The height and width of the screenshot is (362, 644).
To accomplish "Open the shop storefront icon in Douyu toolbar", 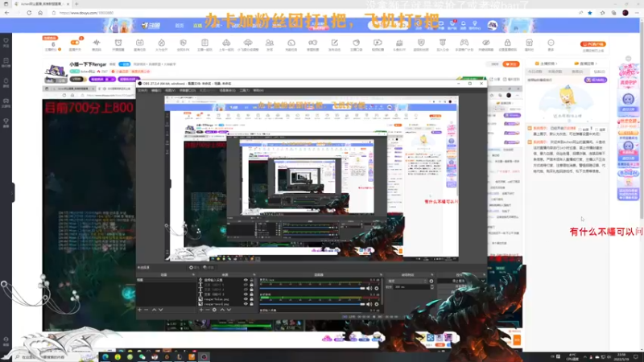I will 529,43.
